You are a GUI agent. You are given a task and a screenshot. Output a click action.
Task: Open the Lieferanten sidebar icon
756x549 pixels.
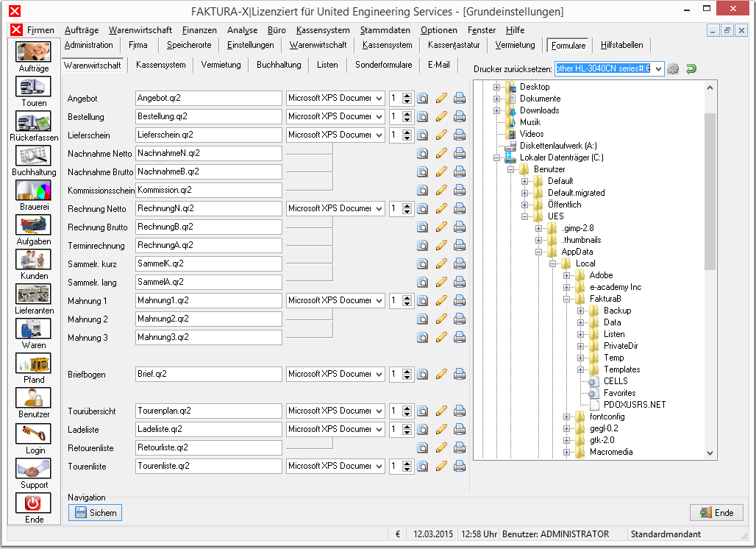[x=33, y=295]
